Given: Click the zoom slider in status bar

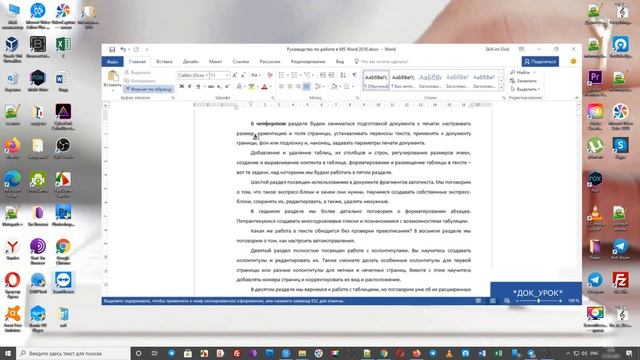Looking at the screenshot, I should coord(539,301).
